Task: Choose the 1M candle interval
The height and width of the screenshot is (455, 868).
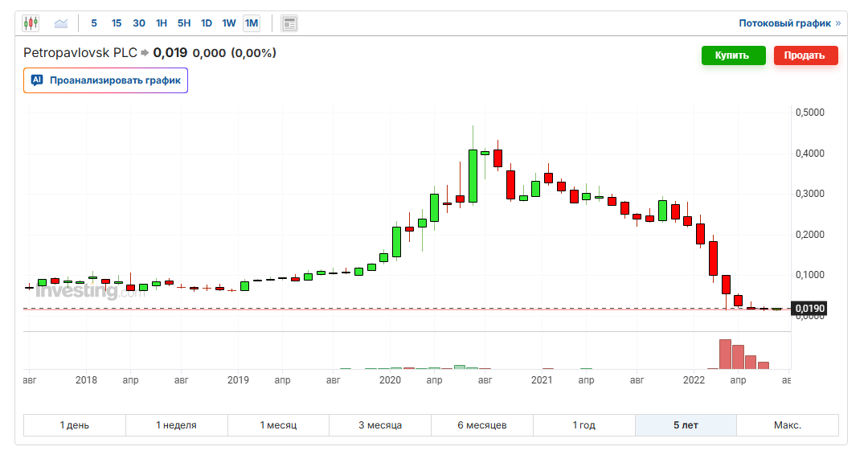Action: click(x=252, y=23)
